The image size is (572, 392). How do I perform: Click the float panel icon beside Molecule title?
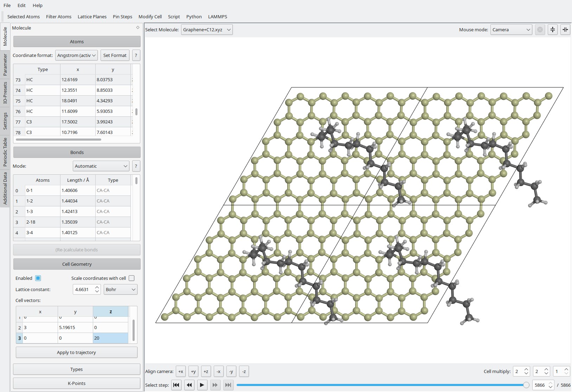pos(138,28)
